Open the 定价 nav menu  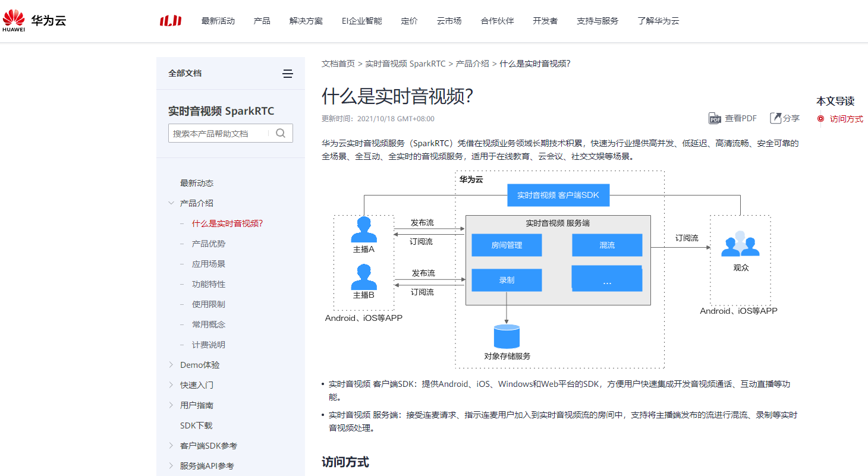(x=410, y=21)
